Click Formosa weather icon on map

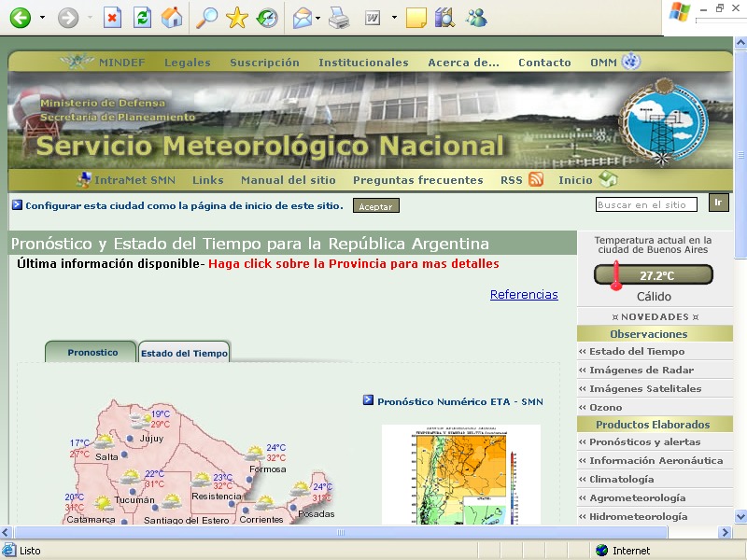pos(254,453)
